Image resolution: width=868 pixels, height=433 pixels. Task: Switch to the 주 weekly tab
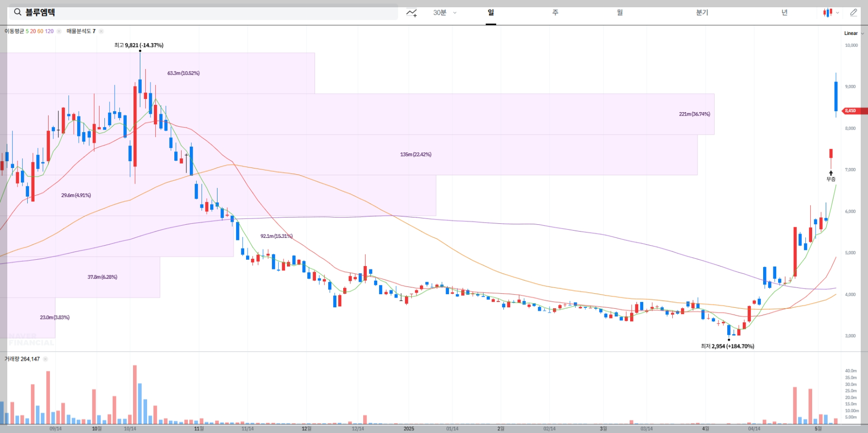(555, 13)
